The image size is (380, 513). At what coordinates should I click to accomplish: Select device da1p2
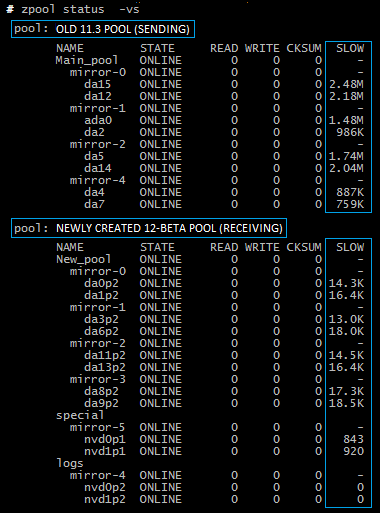[101, 295]
